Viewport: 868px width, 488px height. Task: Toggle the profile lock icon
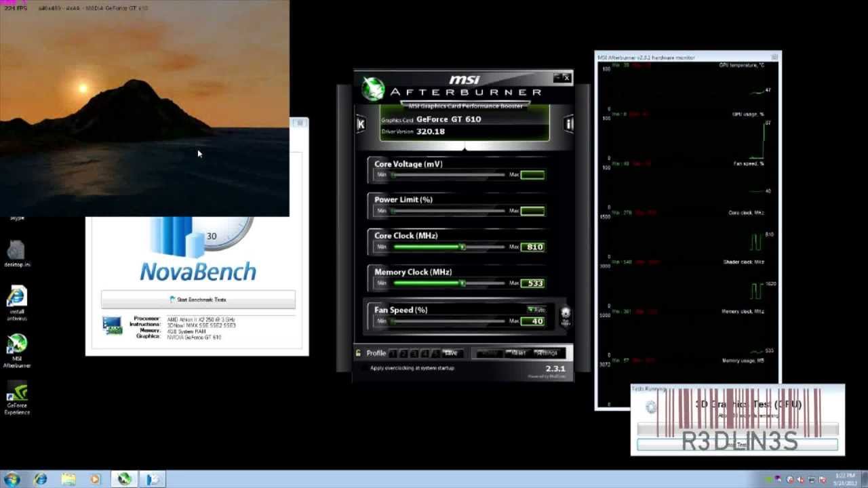pyautogui.click(x=359, y=352)
